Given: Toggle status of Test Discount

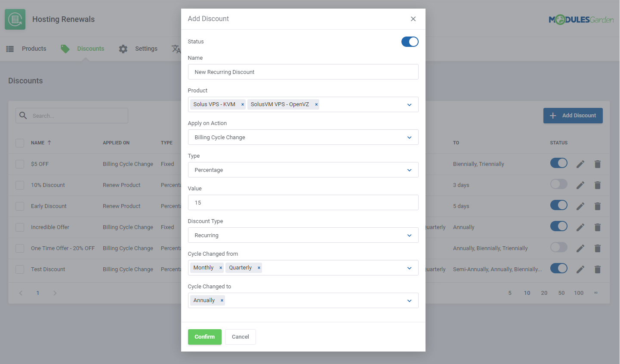Looking at the screenshot, I should pyautogui.click(x=559, y=269).
